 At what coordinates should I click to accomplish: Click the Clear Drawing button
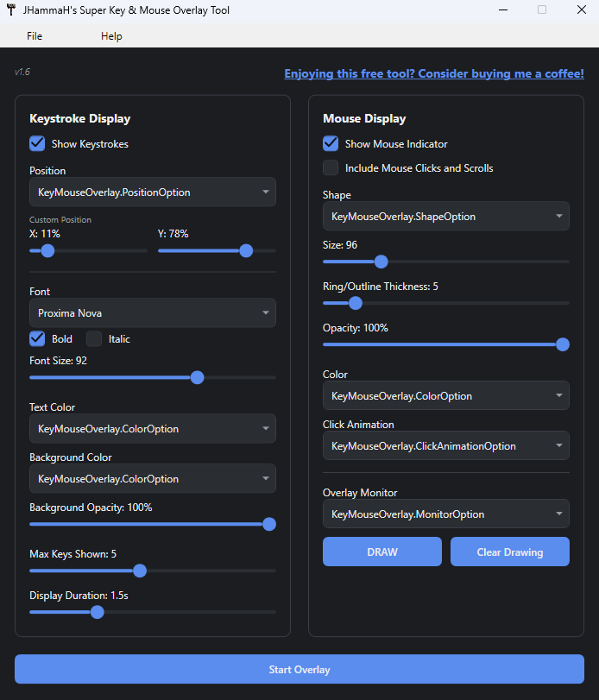click(510, 552)
